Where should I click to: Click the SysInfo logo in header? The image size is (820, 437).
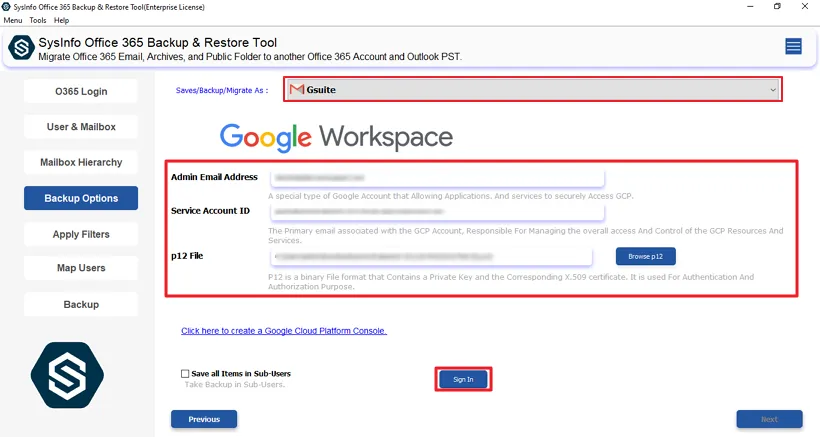point(21,48)
